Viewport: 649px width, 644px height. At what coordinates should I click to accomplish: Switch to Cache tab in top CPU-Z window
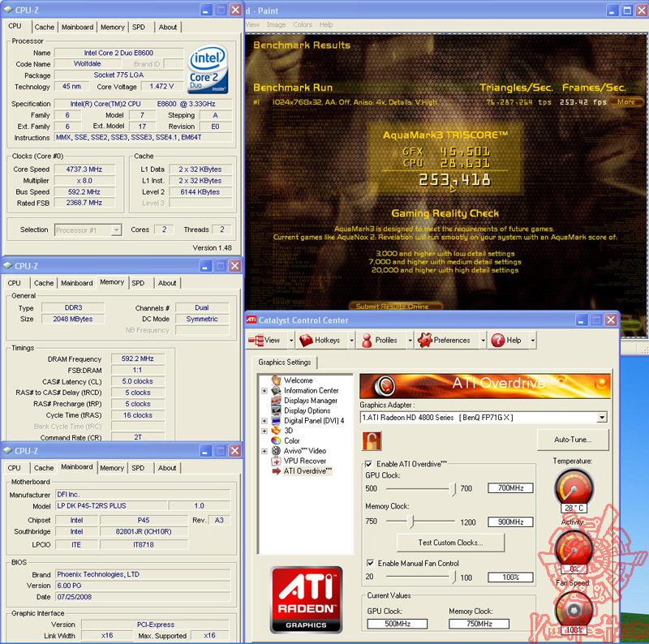tap(45, 27)
